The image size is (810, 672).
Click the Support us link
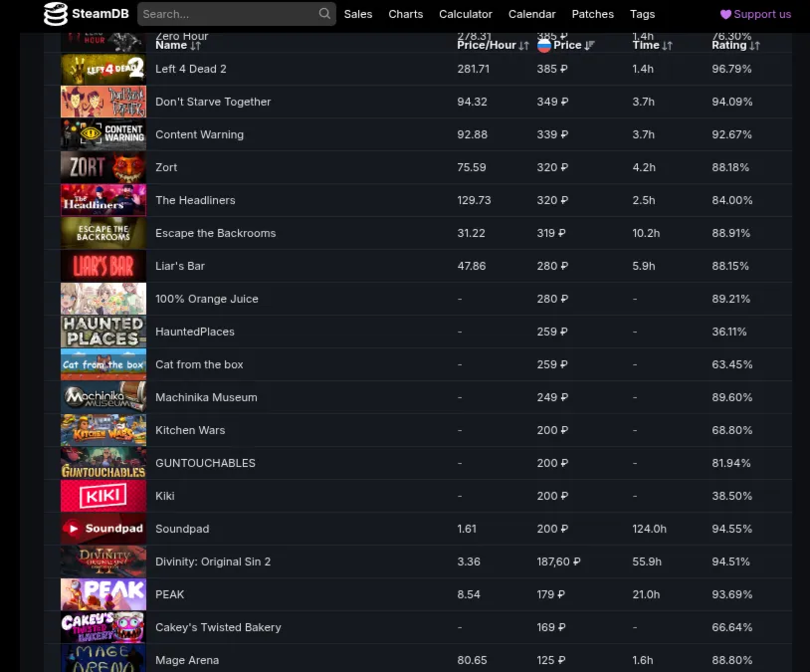point(755,14)
